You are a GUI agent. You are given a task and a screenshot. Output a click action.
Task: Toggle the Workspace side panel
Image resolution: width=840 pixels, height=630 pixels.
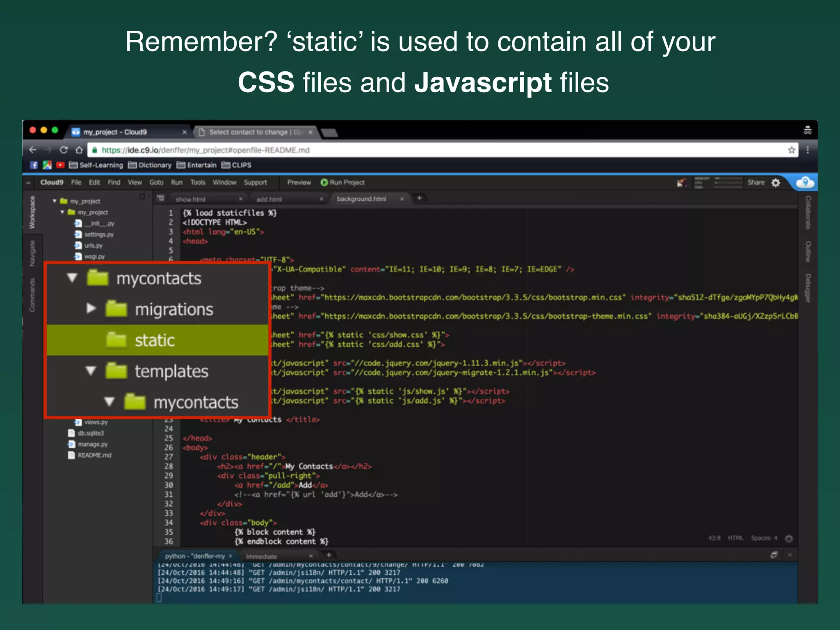(x=32, y=212)
